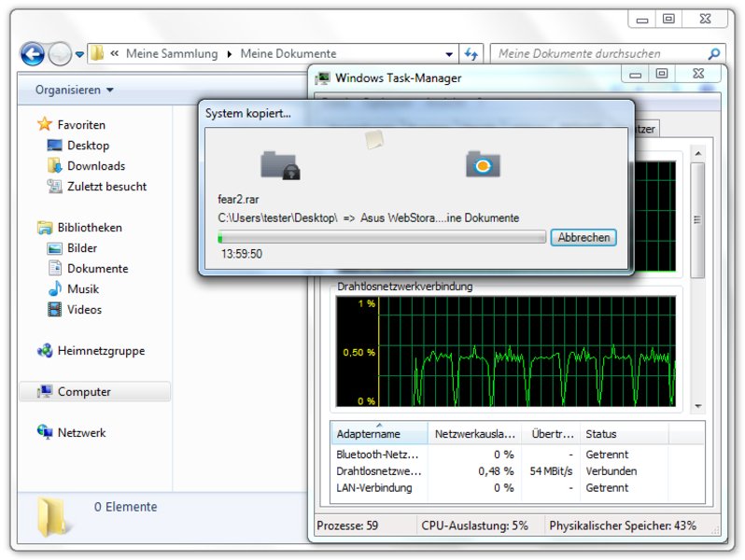This screenshot has height=560, width=745.
Task: Click Physikalischer Speicher: 43% status entry
Action: [x=623, y=525]
